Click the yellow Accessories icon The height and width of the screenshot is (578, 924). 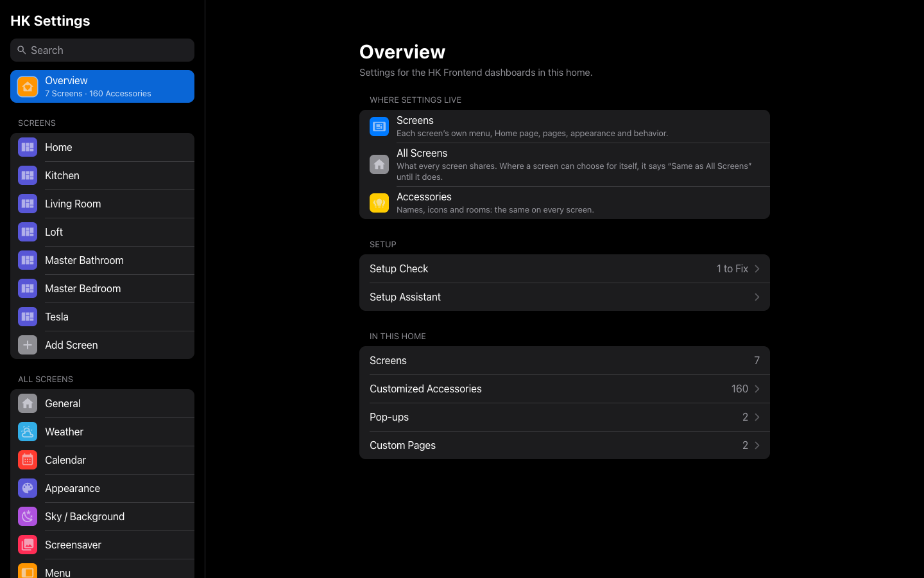pos(379,203)
